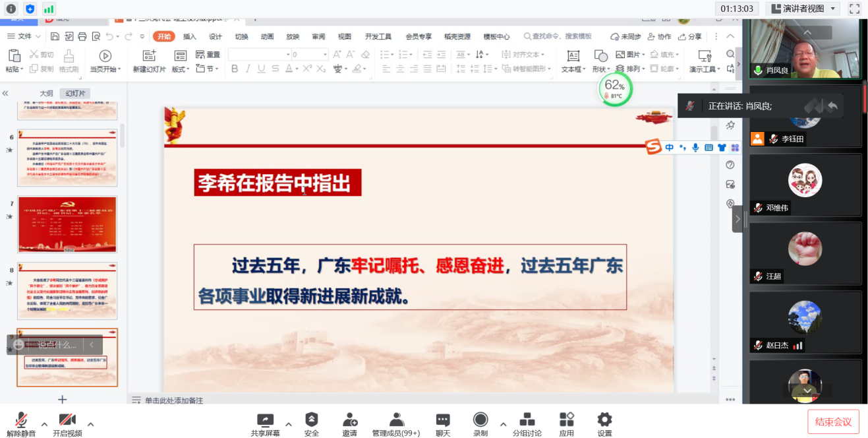This screenshot has width=868, height=438.
Task: Click the End Meeting (结束会议) button
Action: (x=833, y=422)
